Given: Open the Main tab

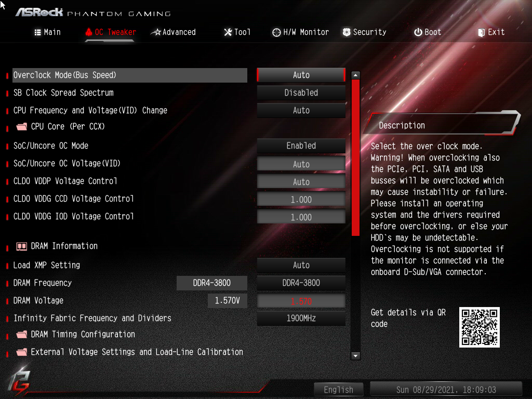Looking at the screenshot, I should click(47, 32).
